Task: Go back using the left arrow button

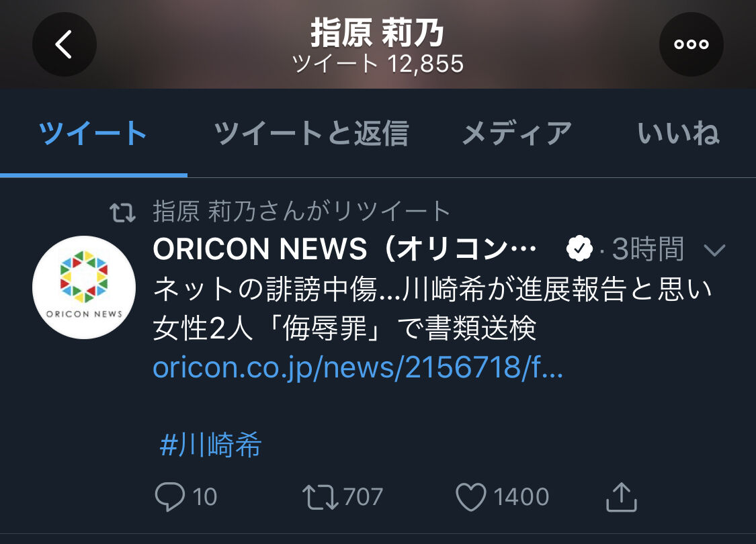Action: tap(64, 44)
